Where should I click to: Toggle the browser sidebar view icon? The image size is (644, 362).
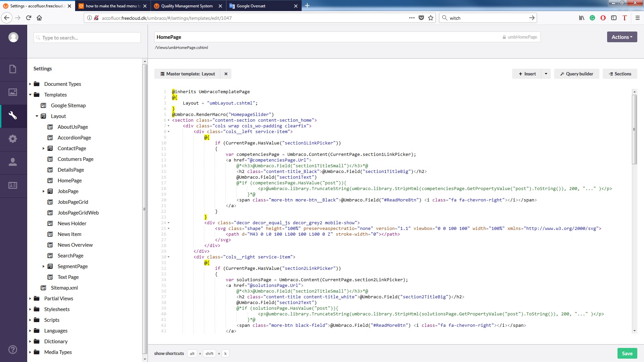[614, 18]
